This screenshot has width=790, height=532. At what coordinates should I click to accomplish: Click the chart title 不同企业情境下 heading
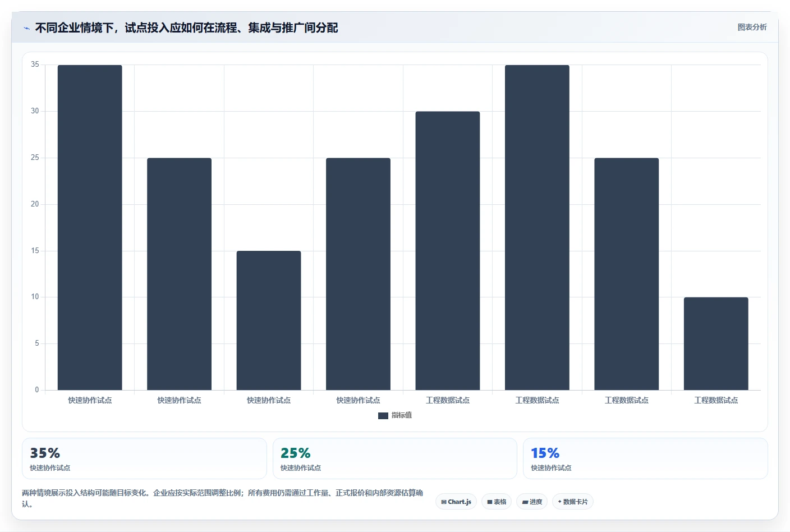pos(186,27)
